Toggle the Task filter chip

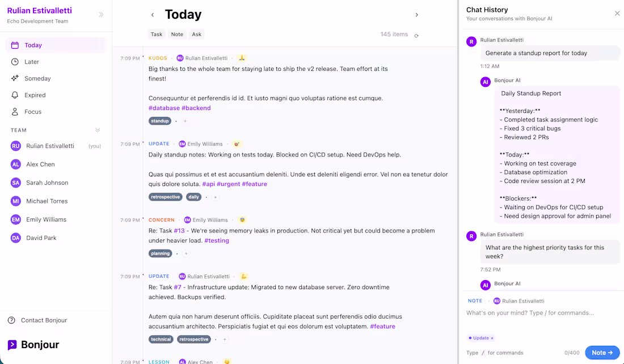(x=157, y=35)
